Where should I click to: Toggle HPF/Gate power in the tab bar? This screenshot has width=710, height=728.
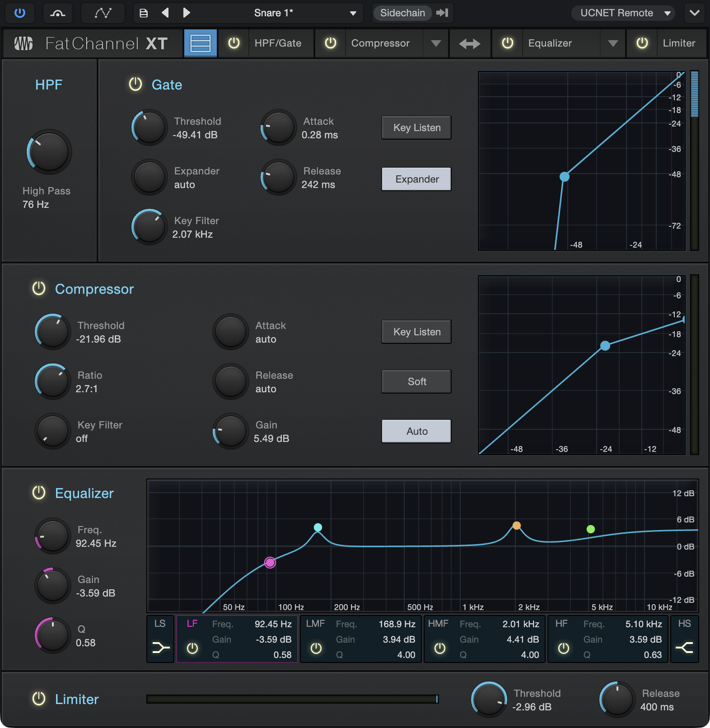coord(234,43)
